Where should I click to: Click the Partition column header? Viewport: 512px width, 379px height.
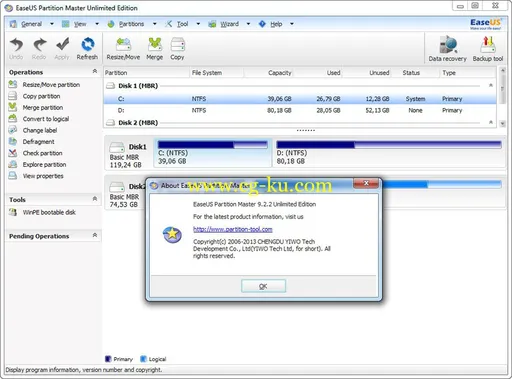click(x=146, y=73)
